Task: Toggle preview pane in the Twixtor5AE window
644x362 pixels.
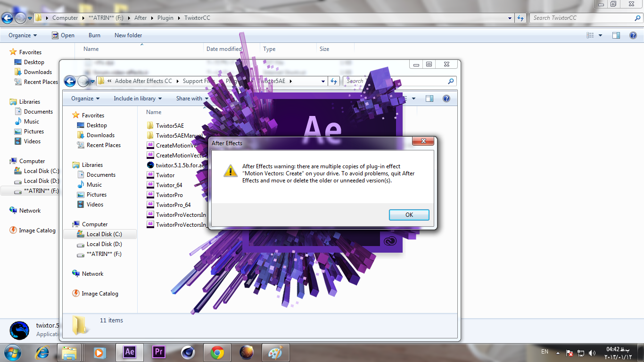Action: 429,99
